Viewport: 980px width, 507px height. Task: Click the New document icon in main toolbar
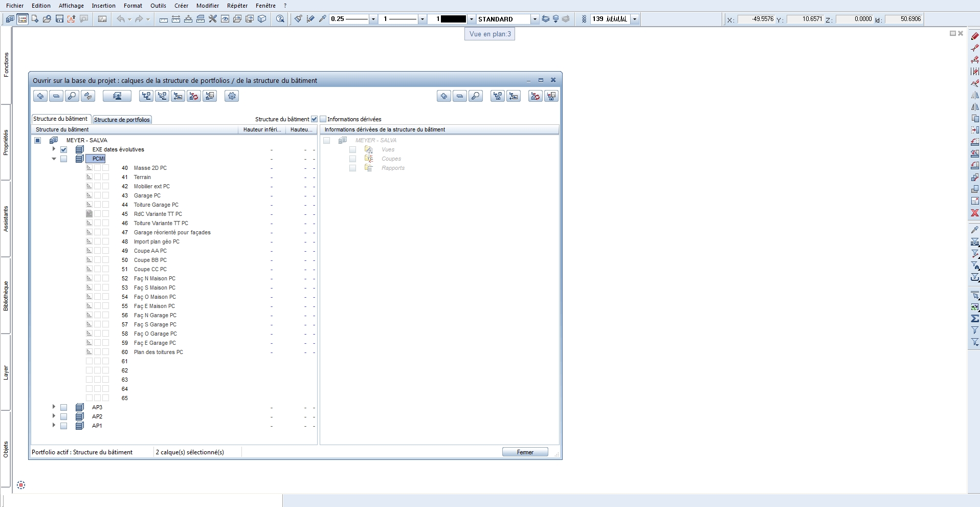pos(35,19)
